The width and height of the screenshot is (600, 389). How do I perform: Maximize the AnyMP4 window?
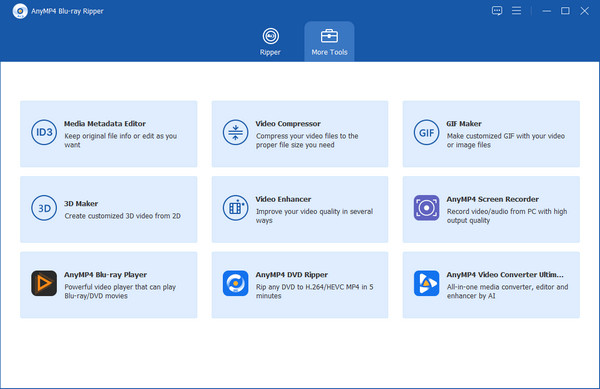[565, 11]
